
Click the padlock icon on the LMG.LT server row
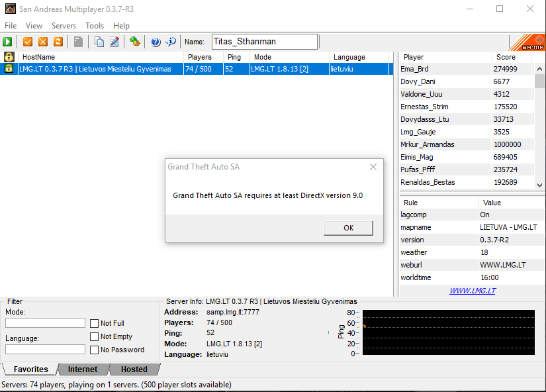tap(9, 69)
